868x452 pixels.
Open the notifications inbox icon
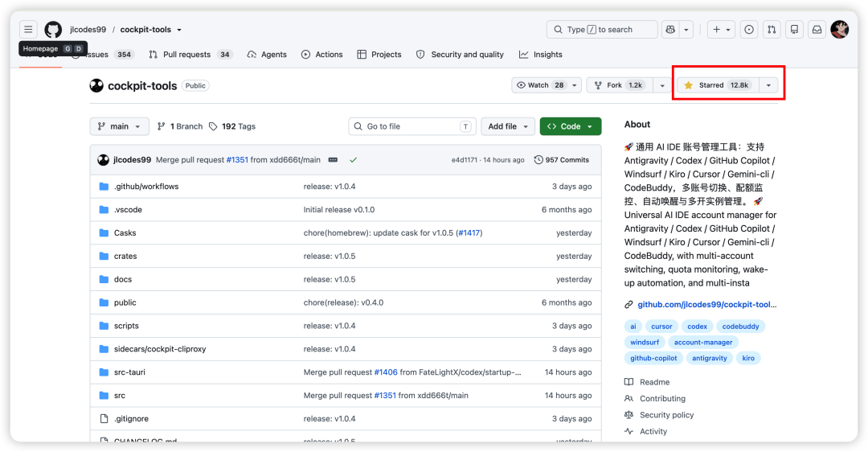point(817,30)
